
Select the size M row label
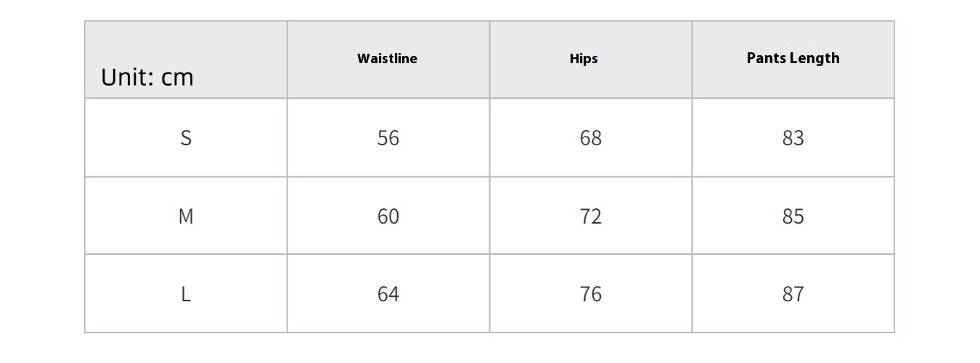[x=186, y=216]
